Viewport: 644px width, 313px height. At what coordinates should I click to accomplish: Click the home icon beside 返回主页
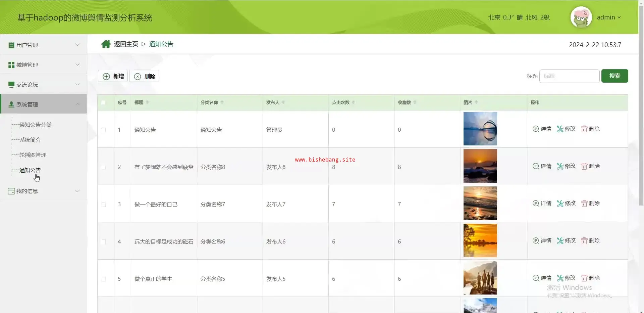pos(106,44)
